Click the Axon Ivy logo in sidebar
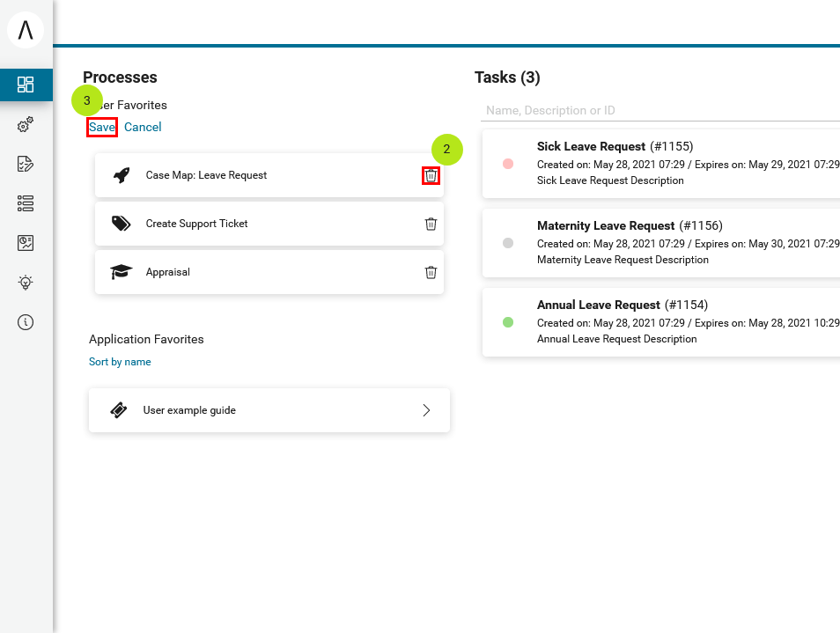This screenshot has height=633, width=840. coord(26,30)
